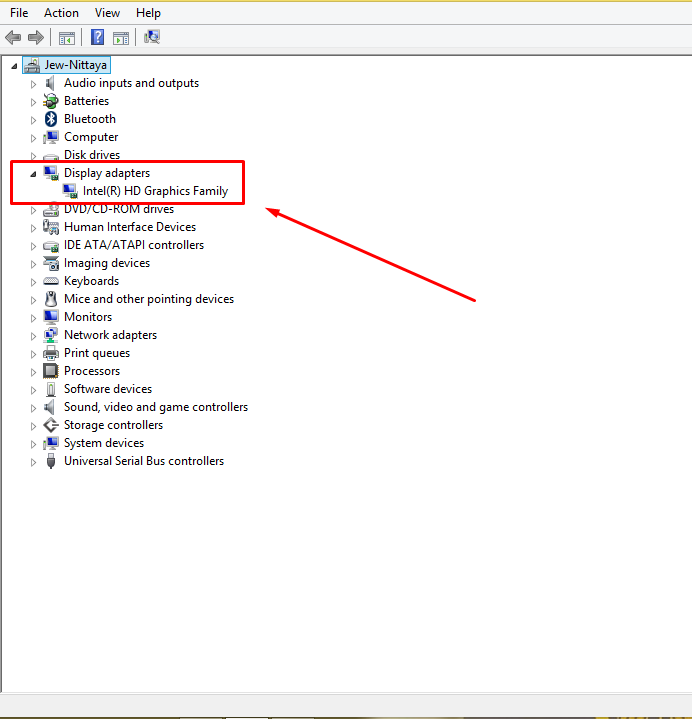
Task: Select the IDE ATA/ATAPI controllers label
Action: (x=133, y=245)
